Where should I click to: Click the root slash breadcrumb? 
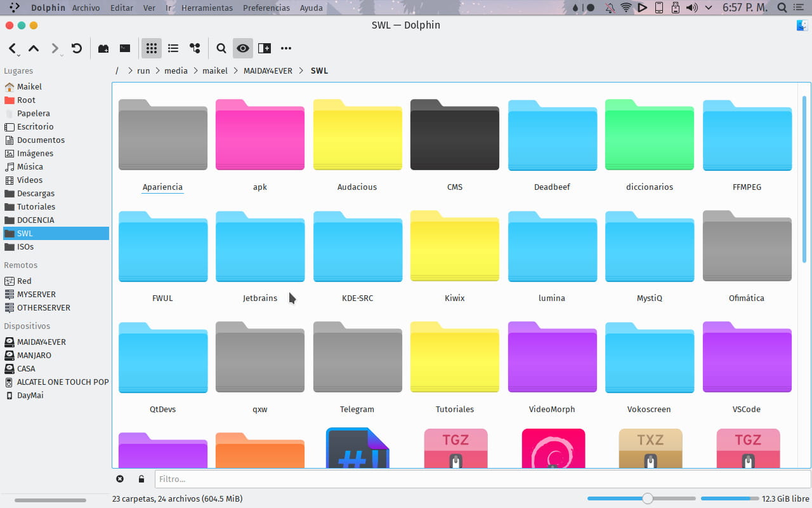pyautogui.click(x=117, y=71)
